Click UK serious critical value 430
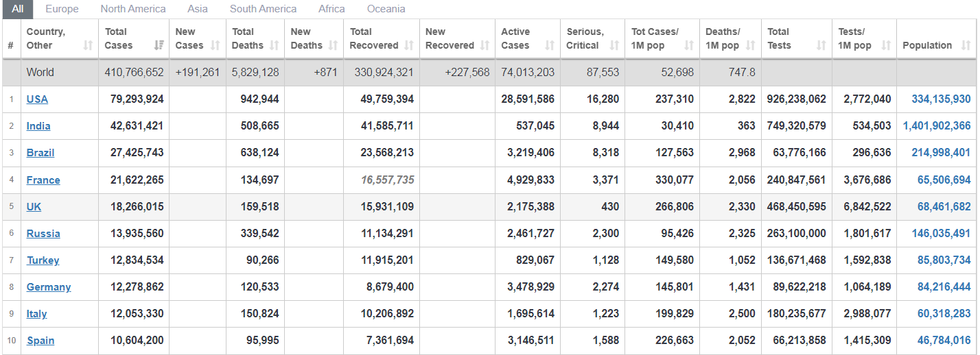 point(610,207)
